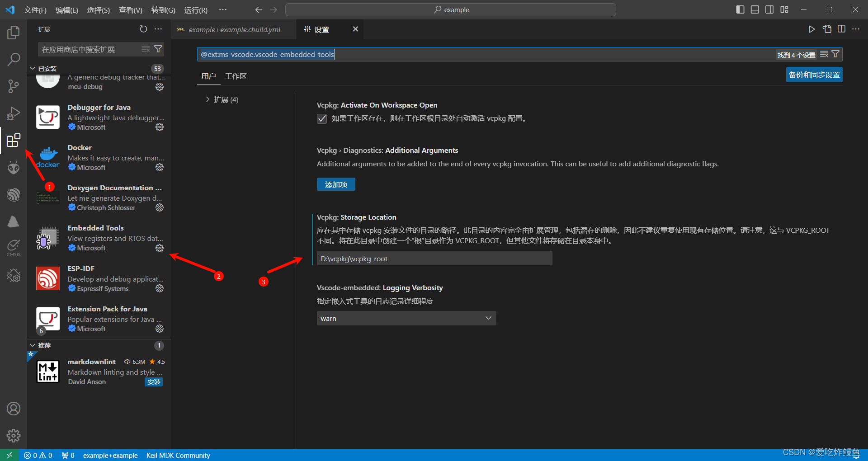Open extensions panel more actions menu
The image size is (868, 461).
158,29
